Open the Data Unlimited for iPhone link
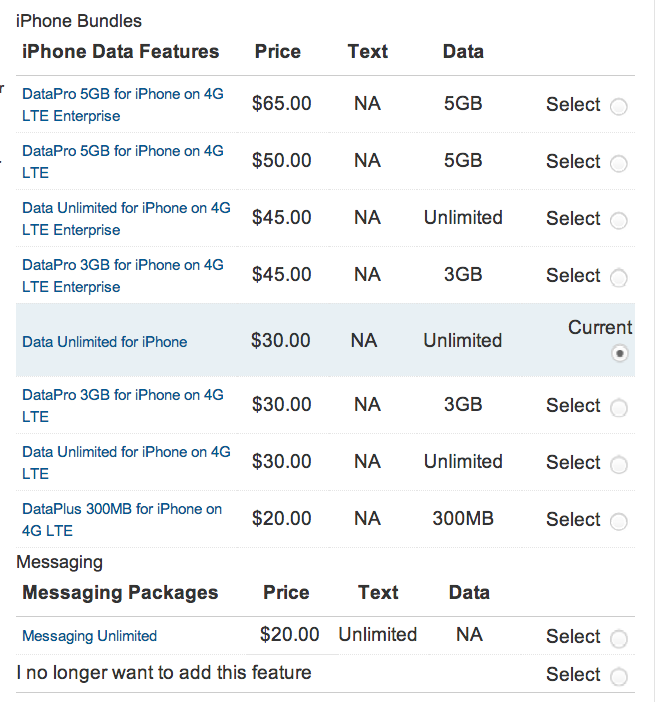This screenshot has width=667, height=702. (x=105, y=342)
